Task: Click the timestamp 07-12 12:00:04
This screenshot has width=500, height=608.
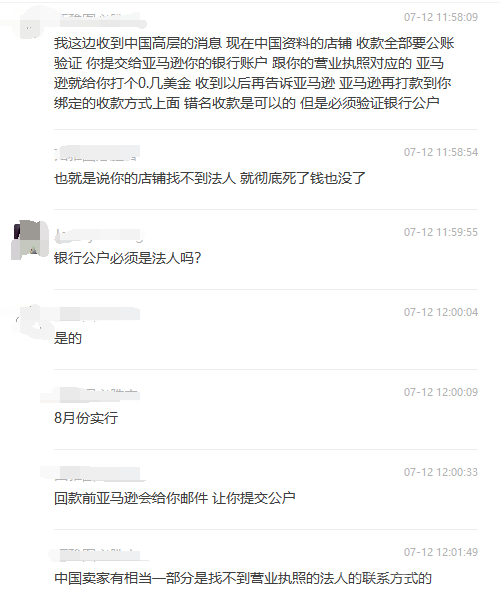Action: [x=441, y=312]
